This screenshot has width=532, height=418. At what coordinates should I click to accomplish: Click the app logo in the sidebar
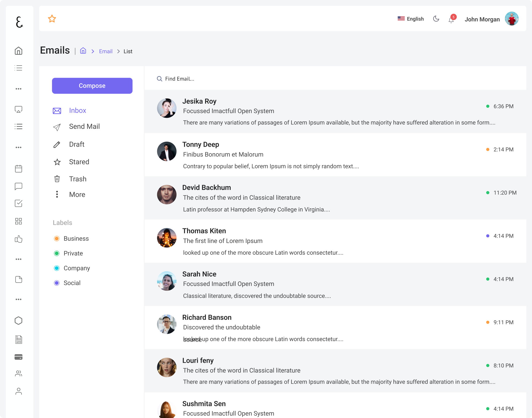point(19,22)
